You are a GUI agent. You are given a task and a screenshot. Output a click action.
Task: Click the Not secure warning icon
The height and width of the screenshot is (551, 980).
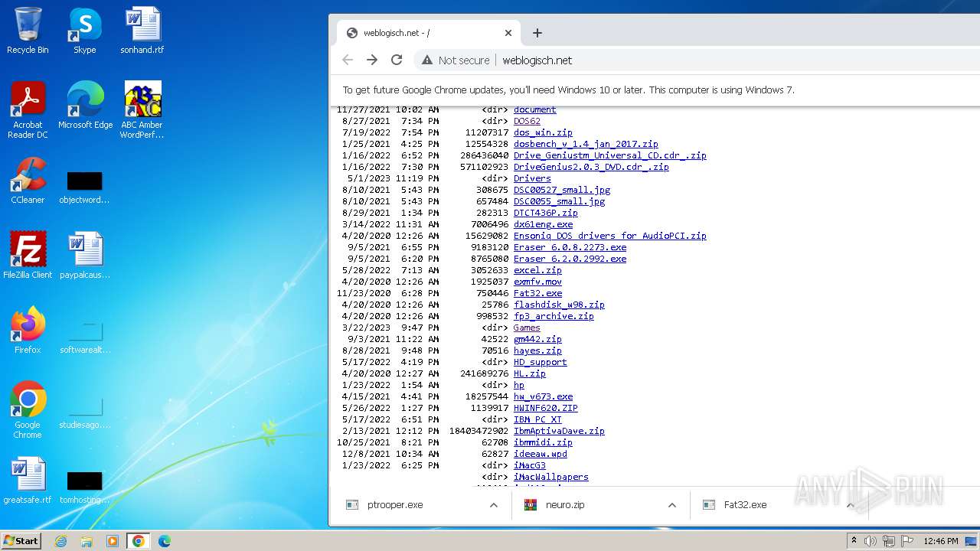click(427, 60)
